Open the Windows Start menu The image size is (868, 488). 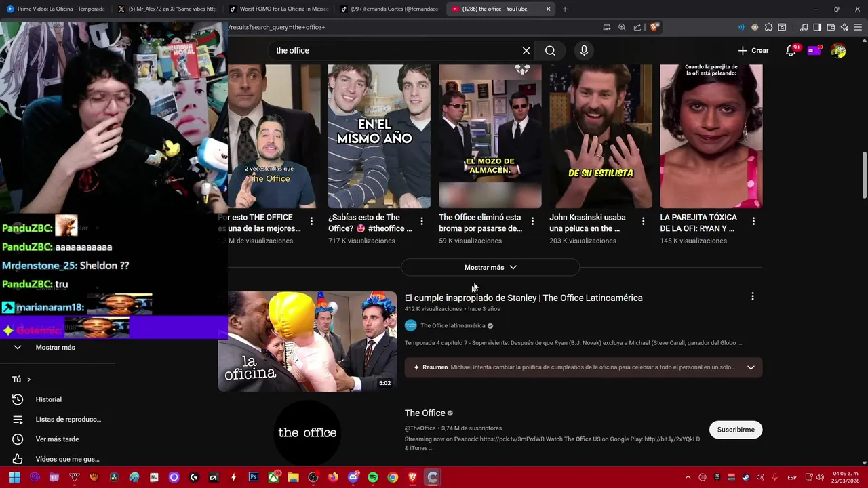[14, 477]
